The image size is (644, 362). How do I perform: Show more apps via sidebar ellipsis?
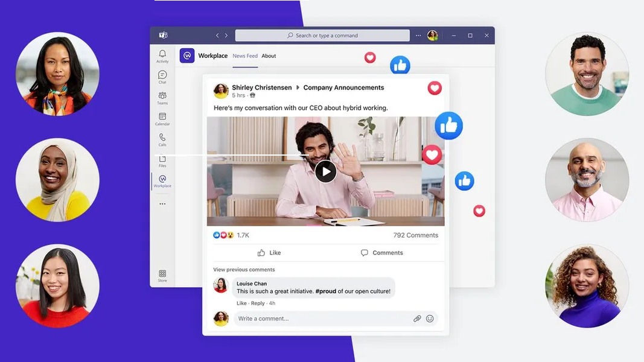[x=162, y=204]
